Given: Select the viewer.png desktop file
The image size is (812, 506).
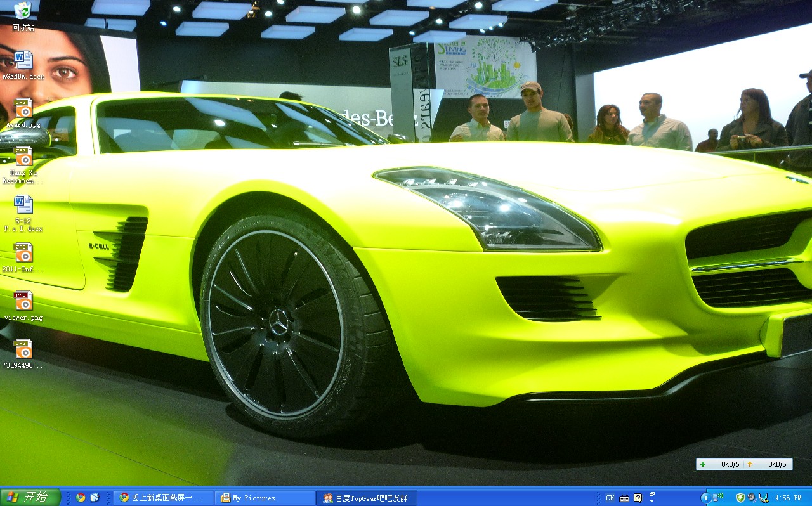Looking at the screenshot, I should pyautogui.click(x=23, y=306).
